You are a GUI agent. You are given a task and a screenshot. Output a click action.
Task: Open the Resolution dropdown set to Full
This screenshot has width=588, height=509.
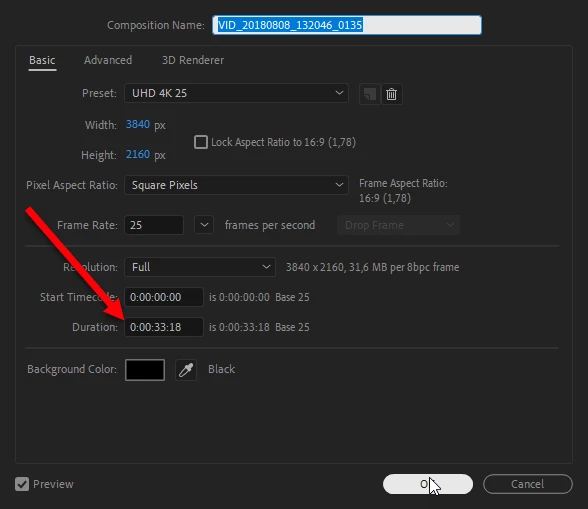[200, 267]
